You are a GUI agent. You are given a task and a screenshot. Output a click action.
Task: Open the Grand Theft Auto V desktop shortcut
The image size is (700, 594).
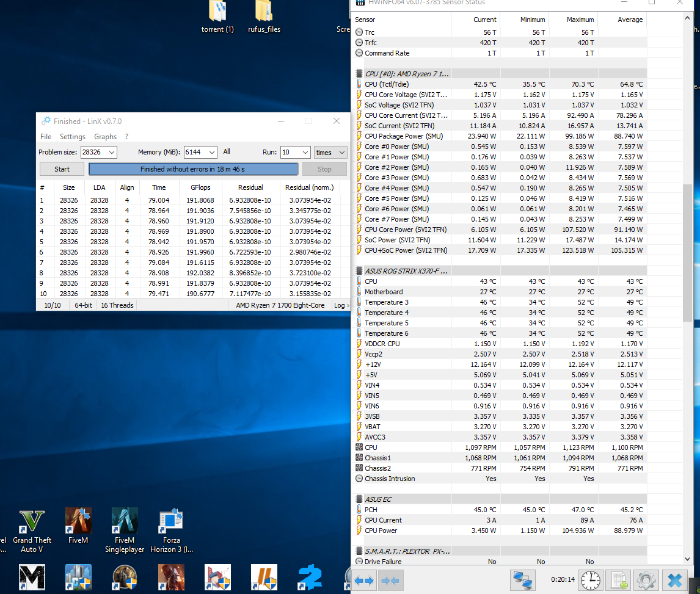32,530
